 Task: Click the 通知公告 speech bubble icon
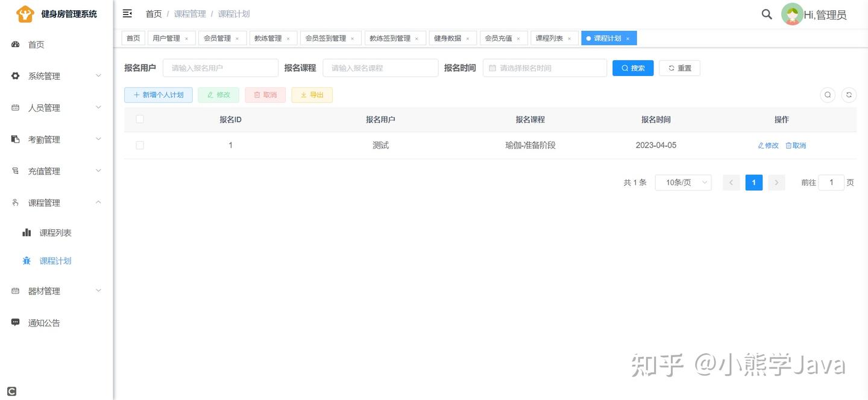[x=15, y=322]
